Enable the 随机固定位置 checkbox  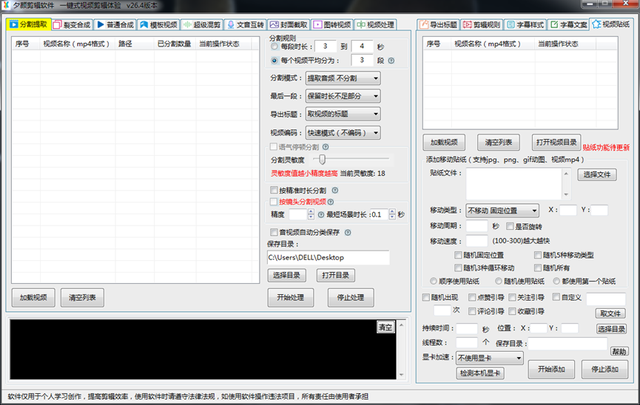(x=458, y=255)
